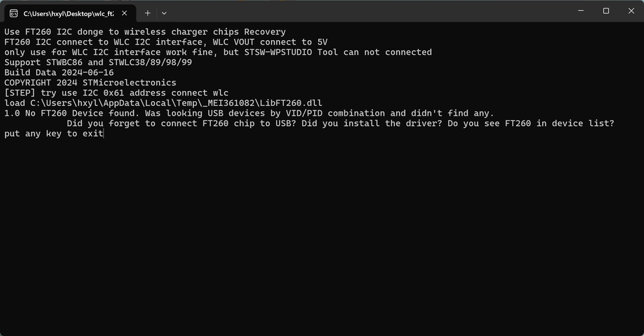Click the 'Build Data 2024-06-16' line

click(x=59, y=72)
